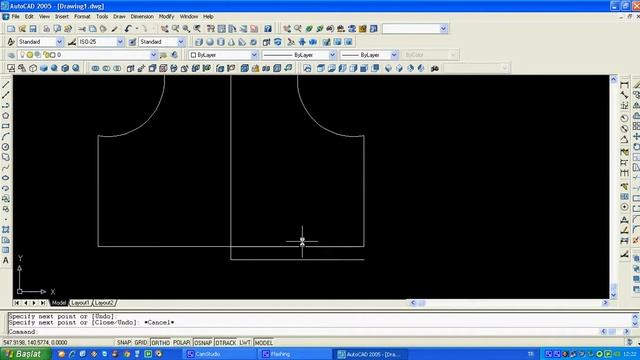Screen dimensions: 640x360
Task: Click the horizontal scrollbar right arrow
Action: coord(605,303)
